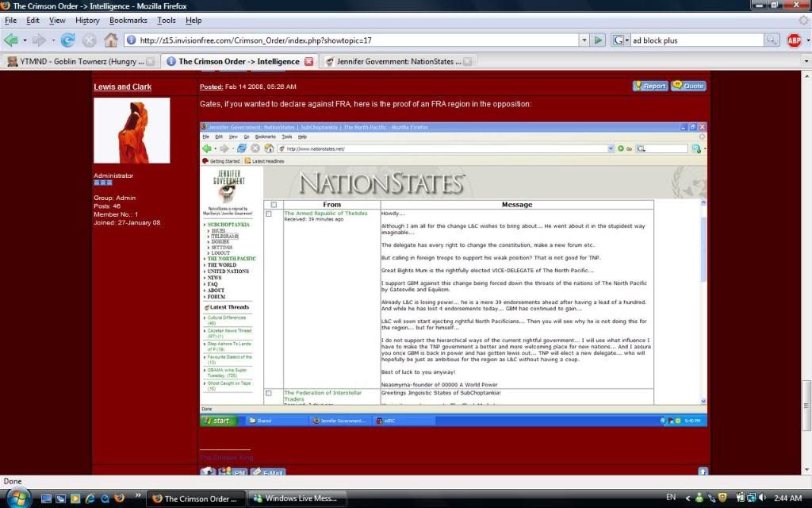Click the Lewis and Clark avatar image
The width and height of the screenshot is (812, 508).
coord(132,131)
